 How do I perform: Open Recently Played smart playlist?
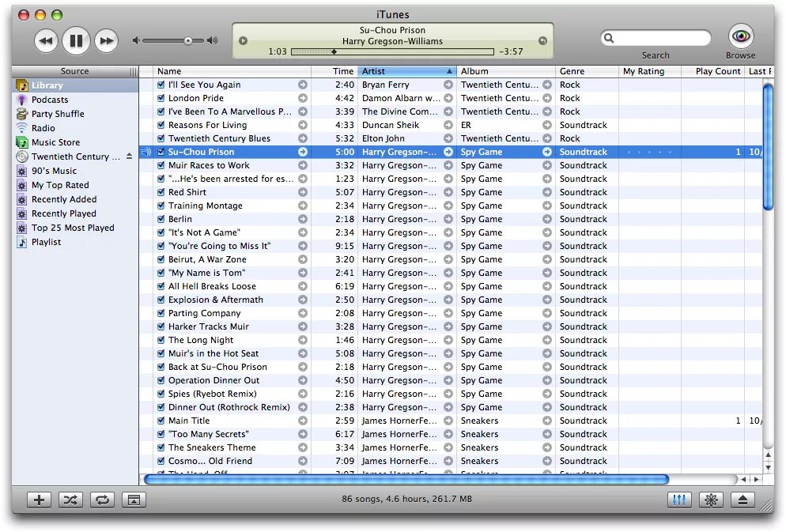(75, 213)
